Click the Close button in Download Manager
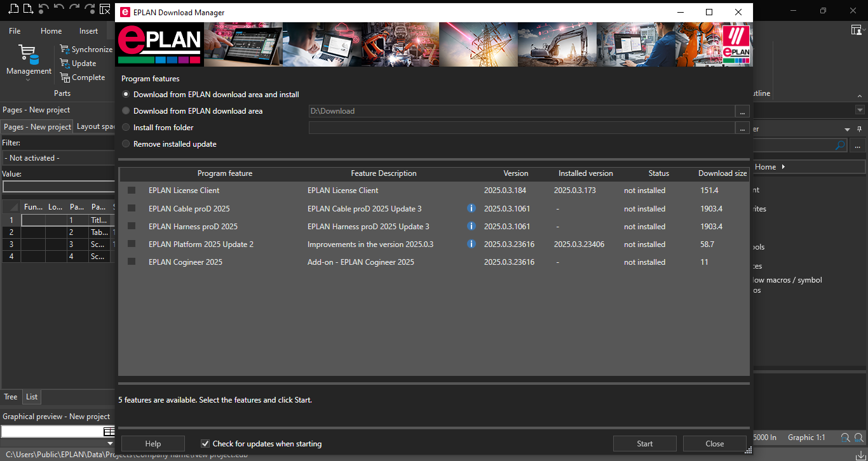 pyautogui.click(x=715, y=444)
